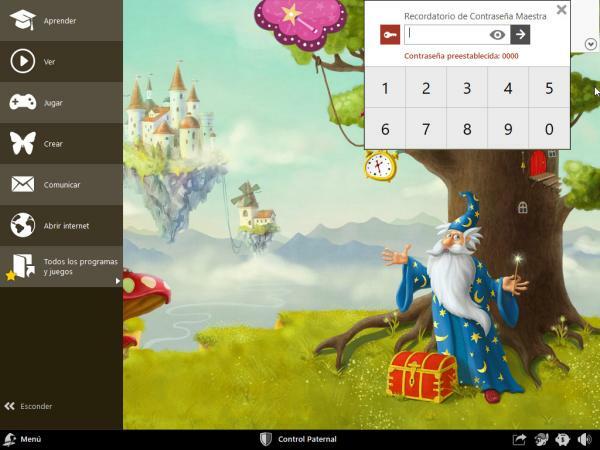Open the Aprender section

[x=60, y=21]
